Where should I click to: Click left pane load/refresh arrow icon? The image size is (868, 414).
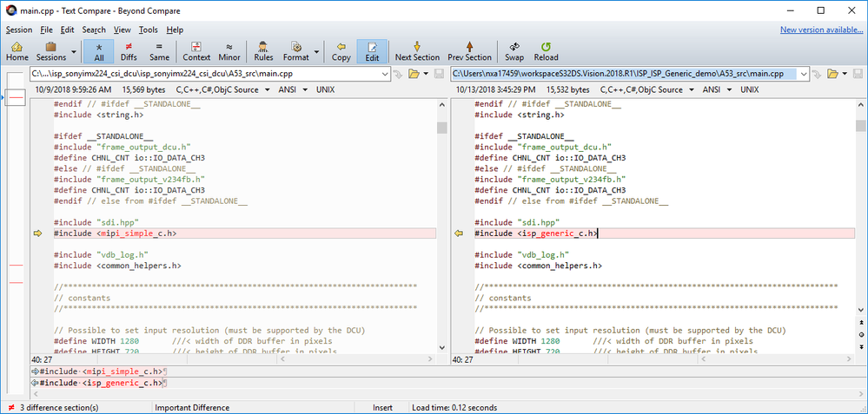[398, 74]
